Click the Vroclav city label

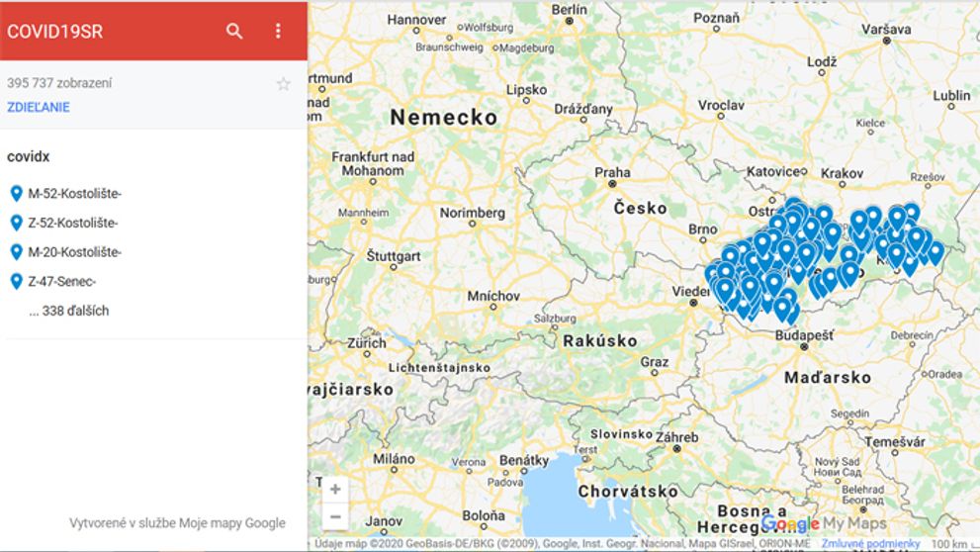[721, 105]
